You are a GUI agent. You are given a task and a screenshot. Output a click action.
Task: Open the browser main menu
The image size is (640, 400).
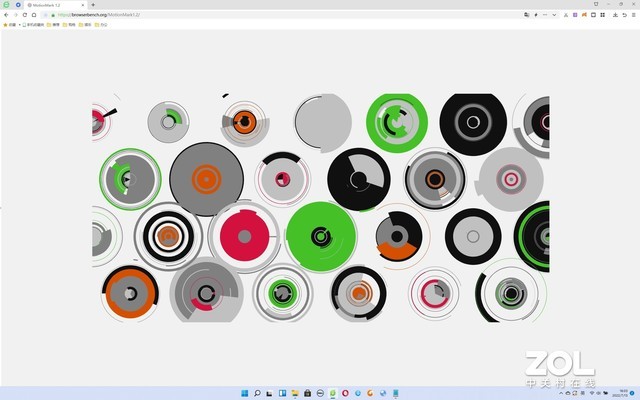pos(634,15)
